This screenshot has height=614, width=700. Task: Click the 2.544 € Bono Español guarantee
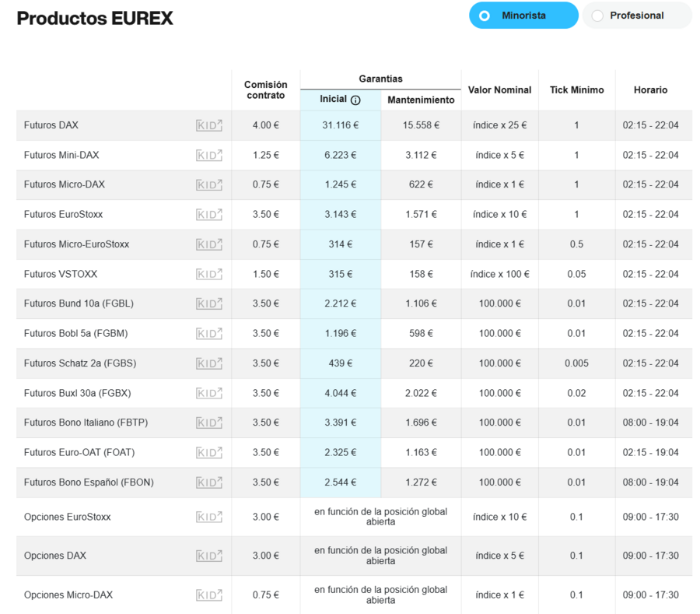[x=341, y=482]
